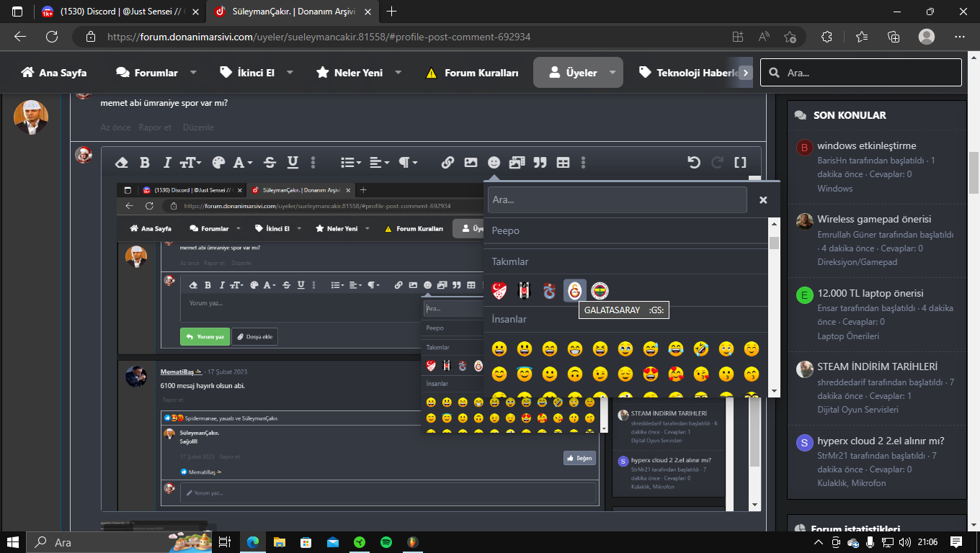
Task: Click Rapor et under the comment
Action: pos(155,127)
